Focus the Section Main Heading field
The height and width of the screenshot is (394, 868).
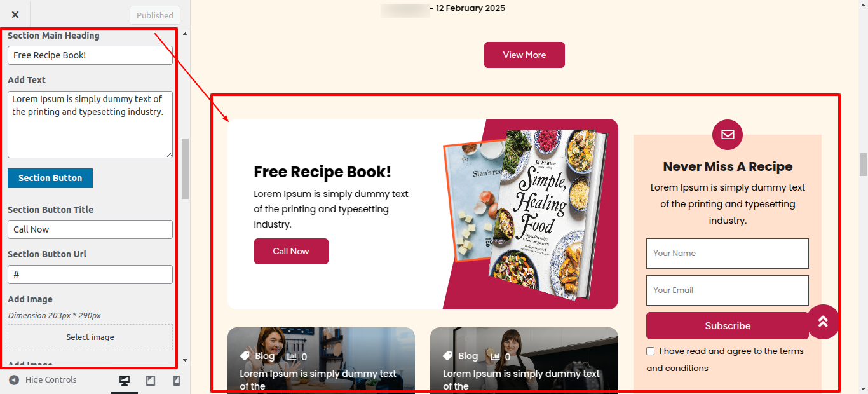click(90, 55)
